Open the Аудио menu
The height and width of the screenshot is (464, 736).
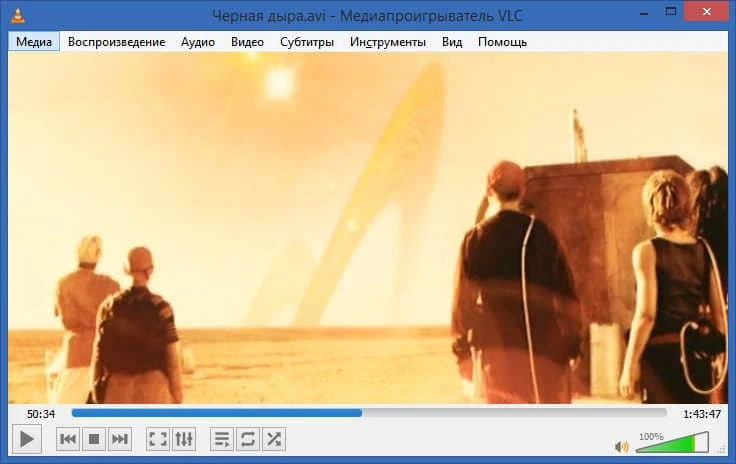point(198,42)
